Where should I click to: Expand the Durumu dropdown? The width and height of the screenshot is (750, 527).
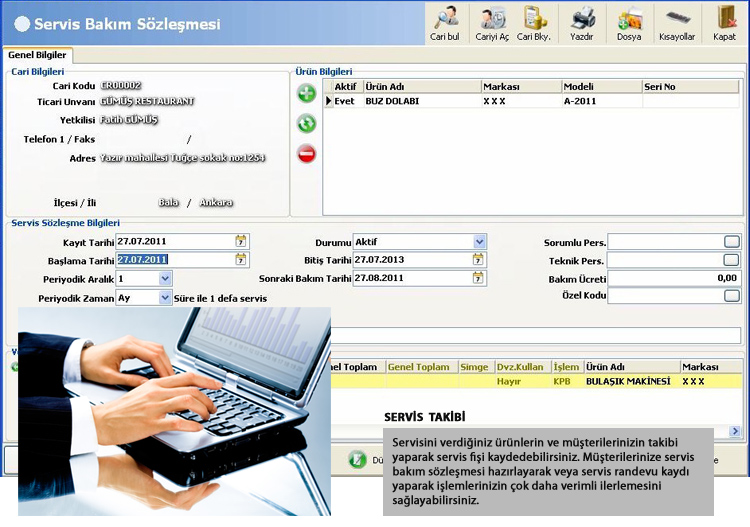coord(479,242)
